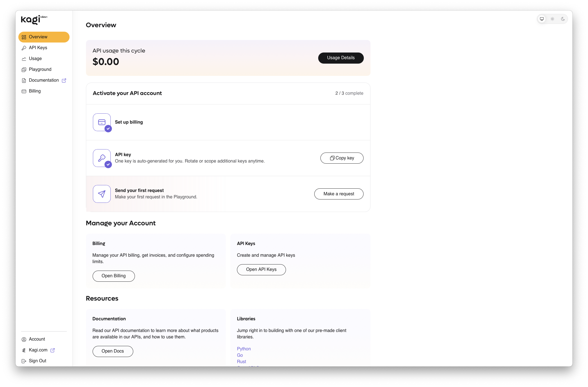Open Usage Details

[341, 58]
